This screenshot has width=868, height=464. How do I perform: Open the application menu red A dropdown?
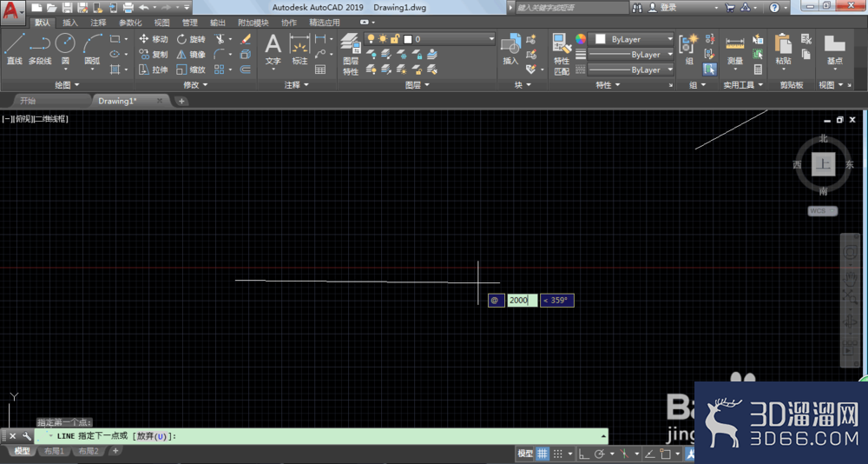pyautogui.click(x=13, y=11)
